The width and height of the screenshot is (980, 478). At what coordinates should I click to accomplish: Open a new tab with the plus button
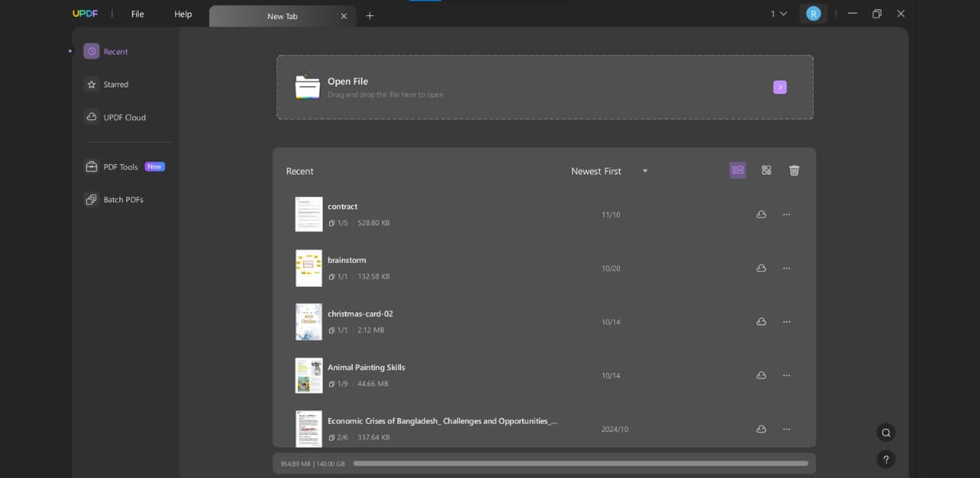coord(370,14)
